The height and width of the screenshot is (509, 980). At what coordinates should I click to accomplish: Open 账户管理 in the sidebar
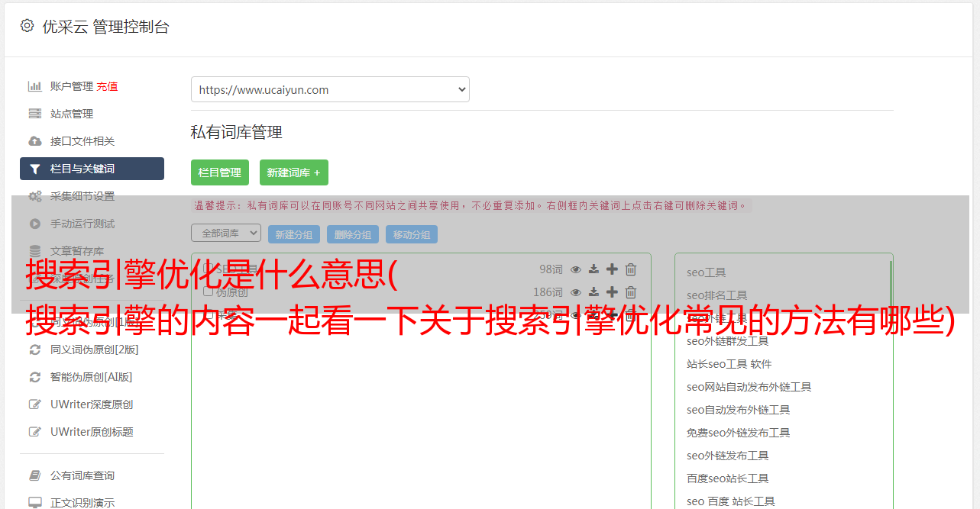pyautogui.click(x=71, y=86)
